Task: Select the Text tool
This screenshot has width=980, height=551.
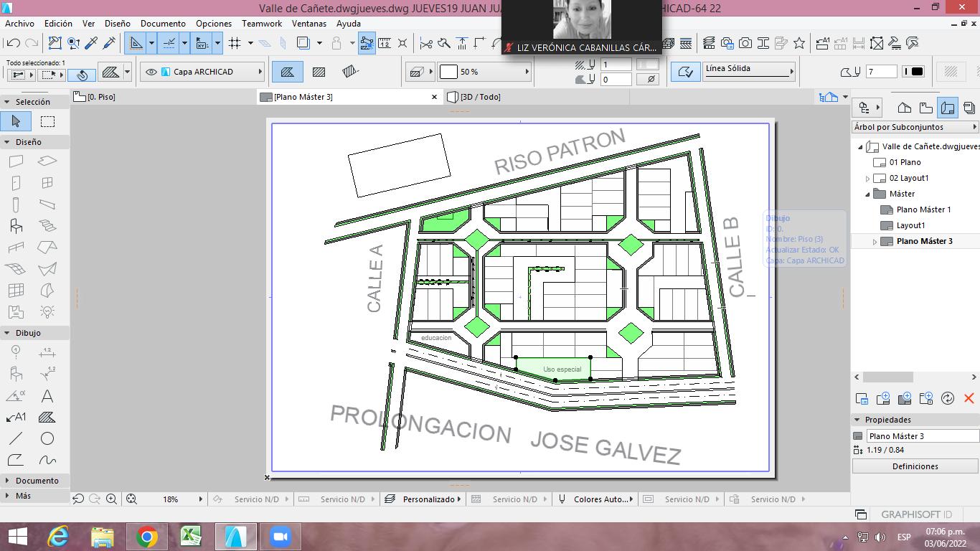Action: (x=47, y=396)
